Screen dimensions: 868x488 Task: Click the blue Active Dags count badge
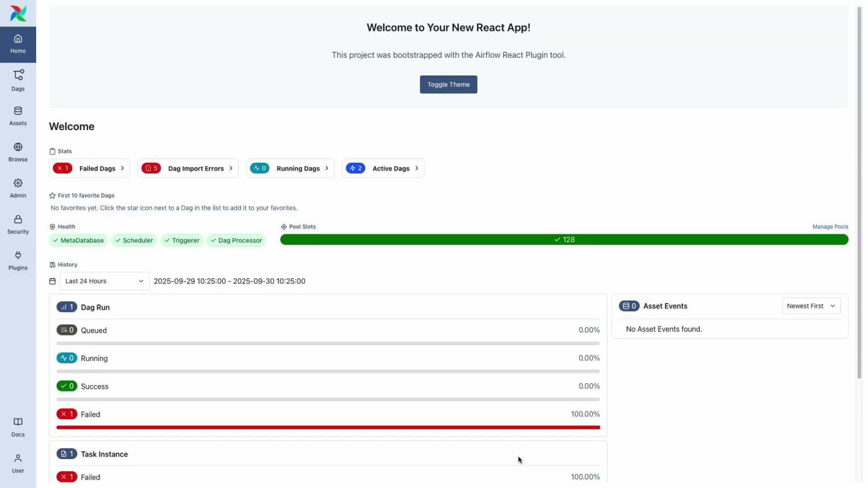[356, 168]
